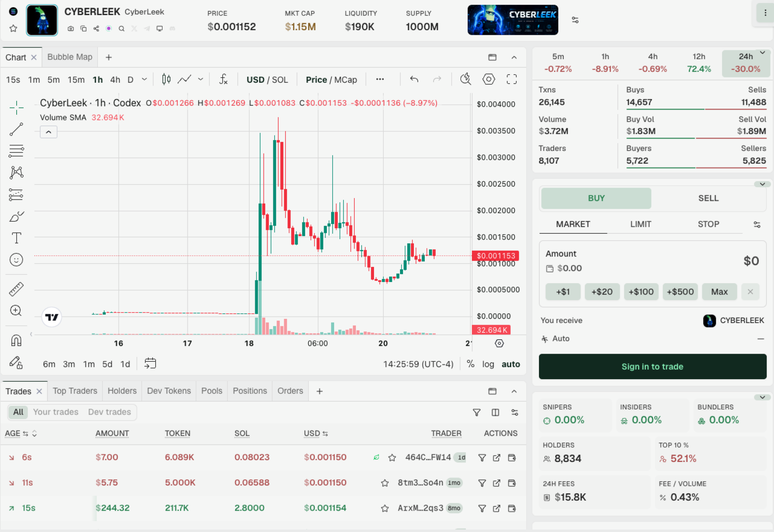Toggle magnet mode for drawings
Viewport: 774px width, 532px height.
coord(16,340)
